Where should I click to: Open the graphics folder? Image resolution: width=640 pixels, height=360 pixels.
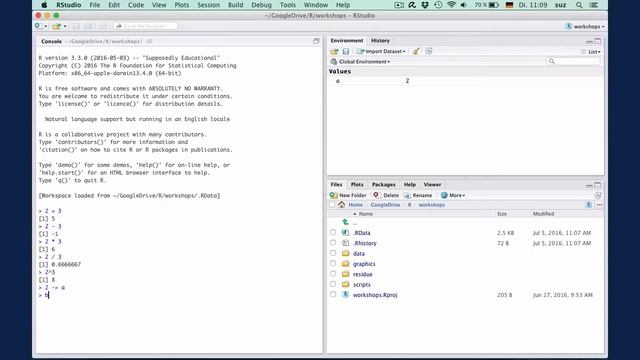tap(364, 264)
